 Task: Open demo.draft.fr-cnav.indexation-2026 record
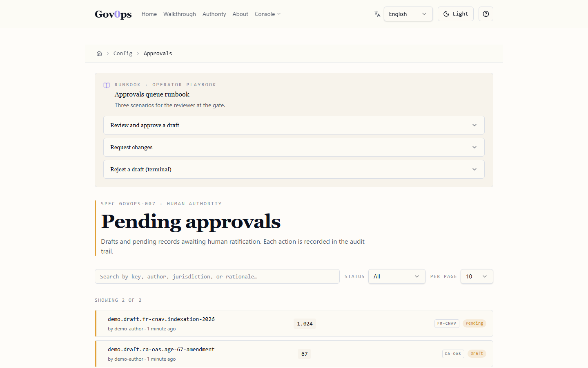pos(294,323)
